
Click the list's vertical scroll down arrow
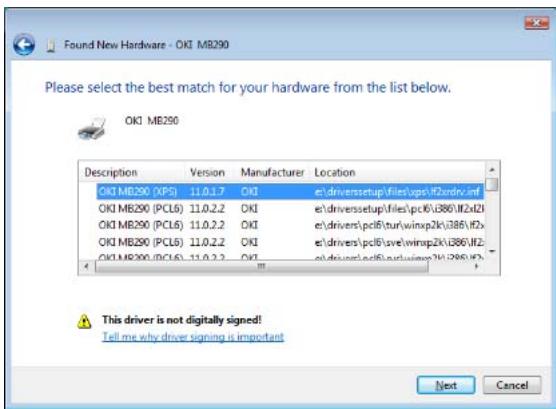click(x=492, y=251)
